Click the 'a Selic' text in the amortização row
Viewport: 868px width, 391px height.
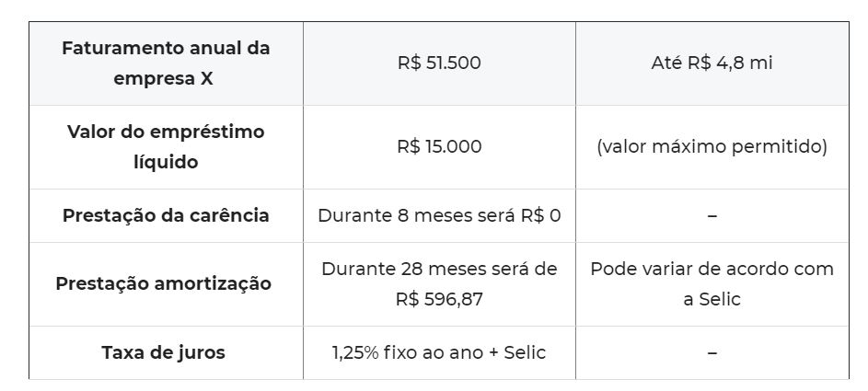[712, 299]
